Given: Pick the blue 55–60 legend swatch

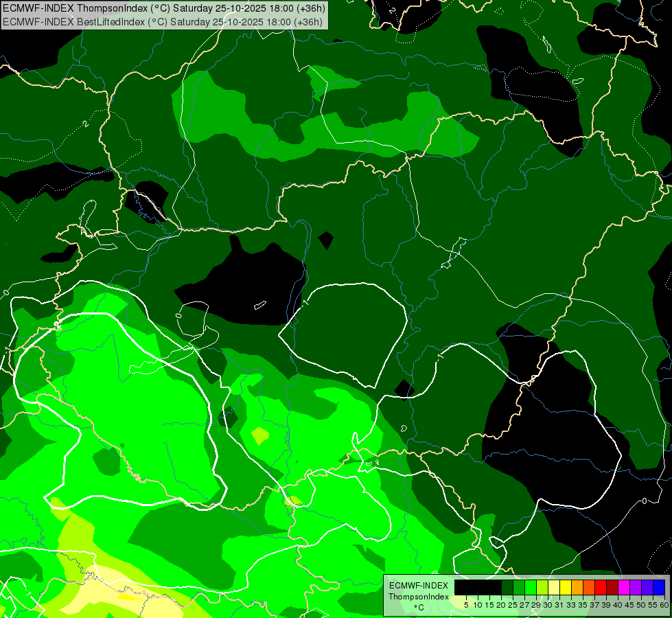Looking at the screenshot, I should click(x=659, y=587).
